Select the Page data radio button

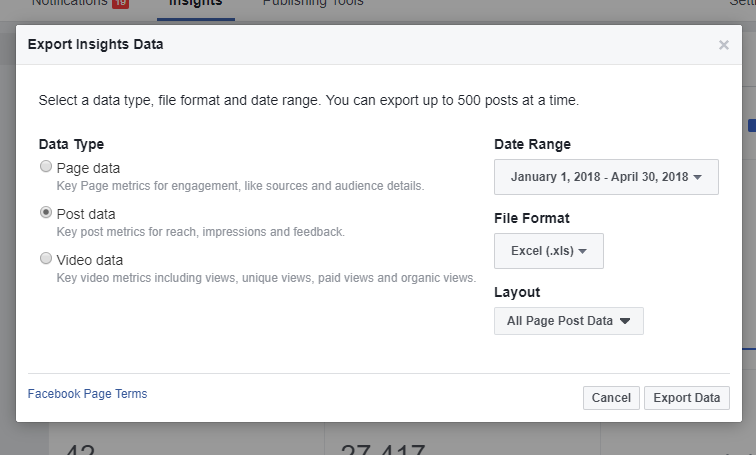pyautogui.click(x=46, y=167)
